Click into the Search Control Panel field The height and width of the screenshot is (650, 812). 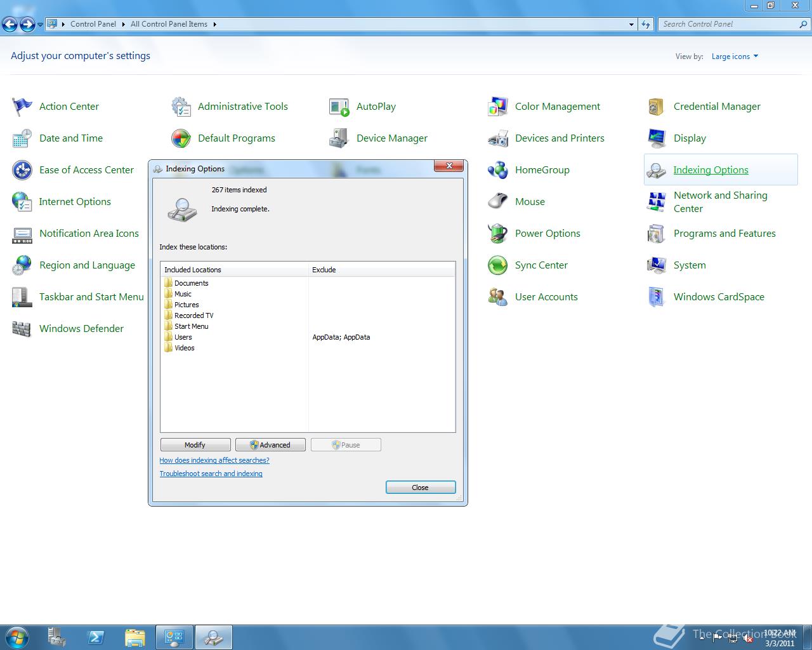[x=730, y=24]
